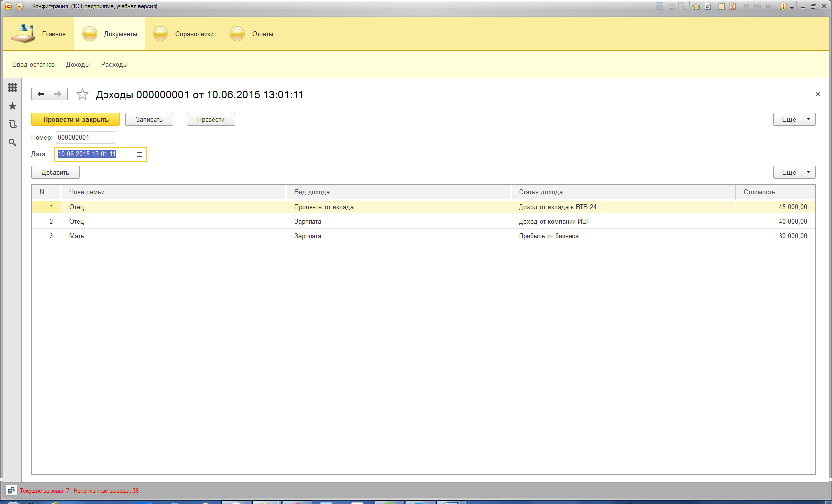Open the history icon in the left sidebar
This screenshot has height=504, width=832.
pos(12,124)
